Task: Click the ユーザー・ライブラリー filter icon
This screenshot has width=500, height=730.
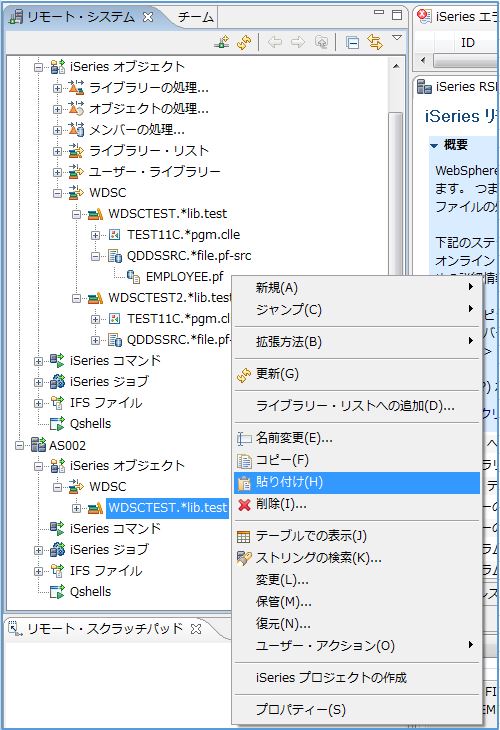Action: coord(76,172)
